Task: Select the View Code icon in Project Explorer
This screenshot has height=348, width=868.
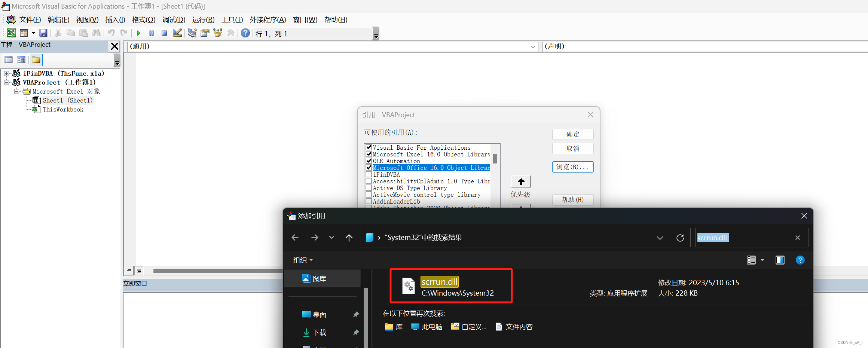Action: [x=9, y=59]
